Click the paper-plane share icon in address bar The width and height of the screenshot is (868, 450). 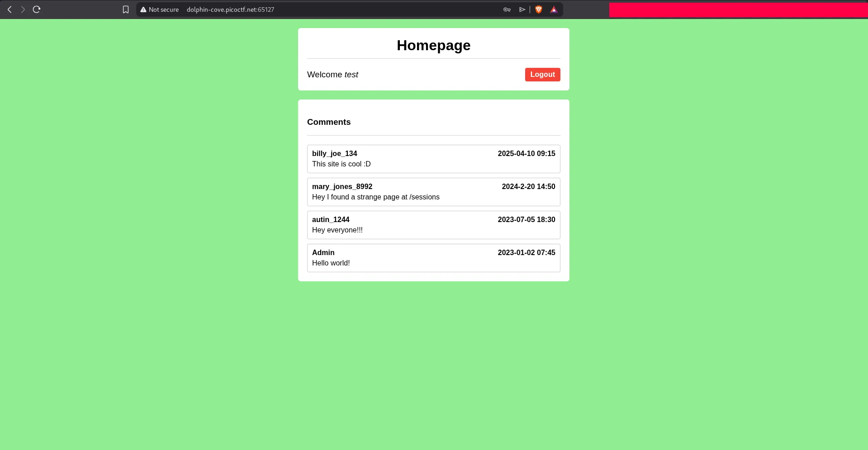coord(522,9)
